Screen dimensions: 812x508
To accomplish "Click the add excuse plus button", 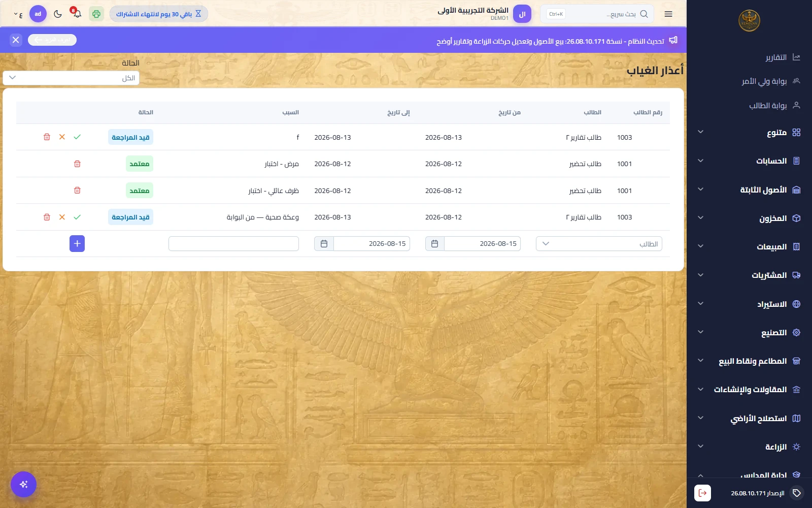I will point(77,243).
